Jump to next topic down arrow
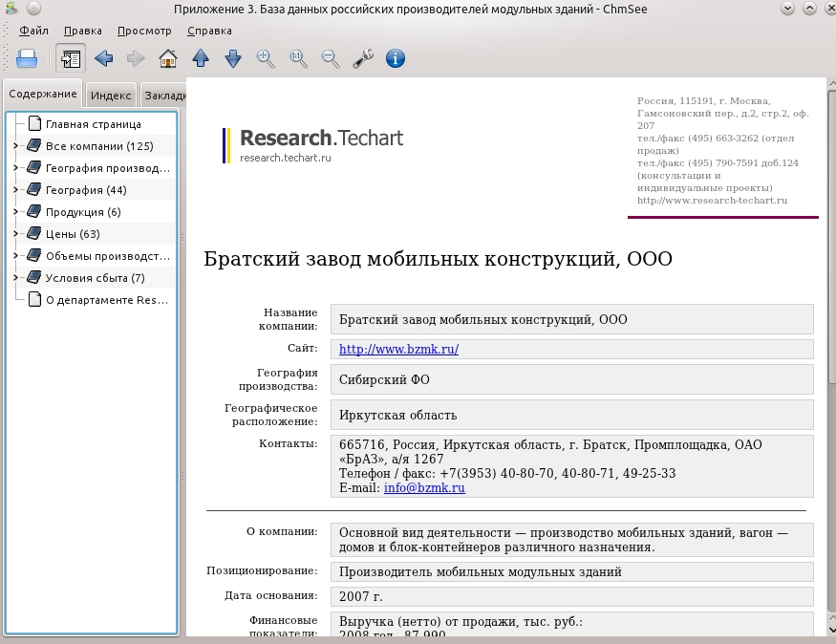 coord(233,58)
